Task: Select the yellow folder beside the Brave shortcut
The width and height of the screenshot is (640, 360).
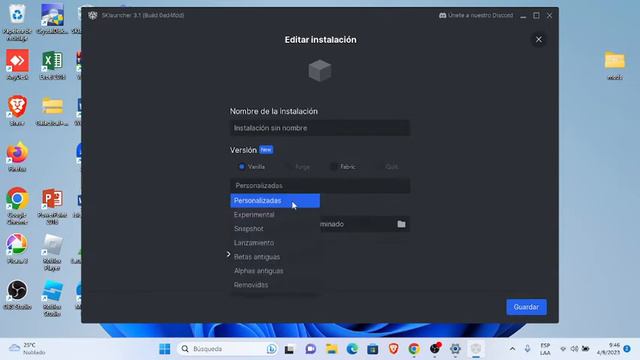Action: (52, 111)
